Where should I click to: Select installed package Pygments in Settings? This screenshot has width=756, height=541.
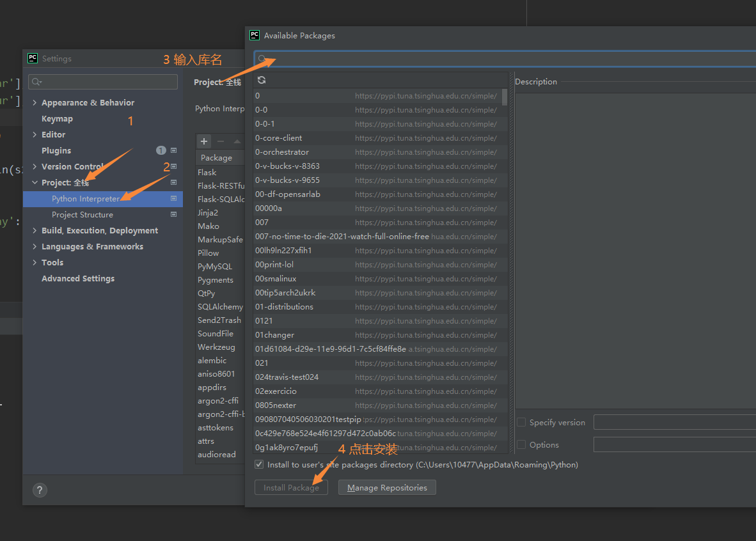[220, 279]
